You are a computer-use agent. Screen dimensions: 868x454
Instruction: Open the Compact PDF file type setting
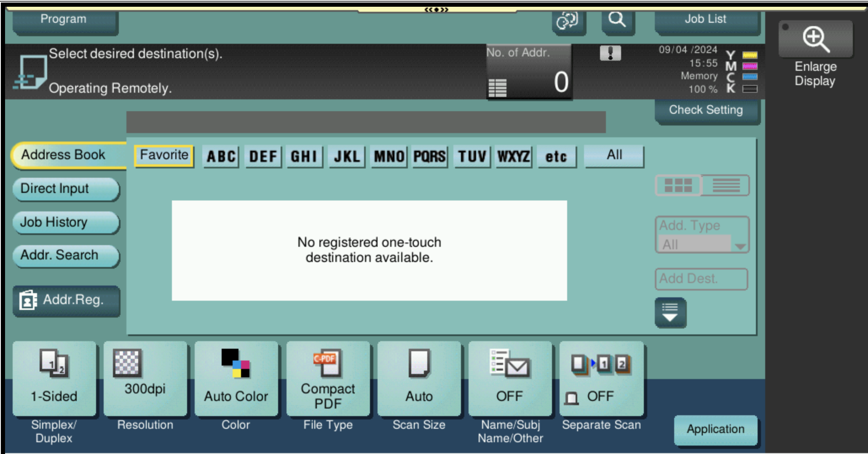(x=328, y=379)
